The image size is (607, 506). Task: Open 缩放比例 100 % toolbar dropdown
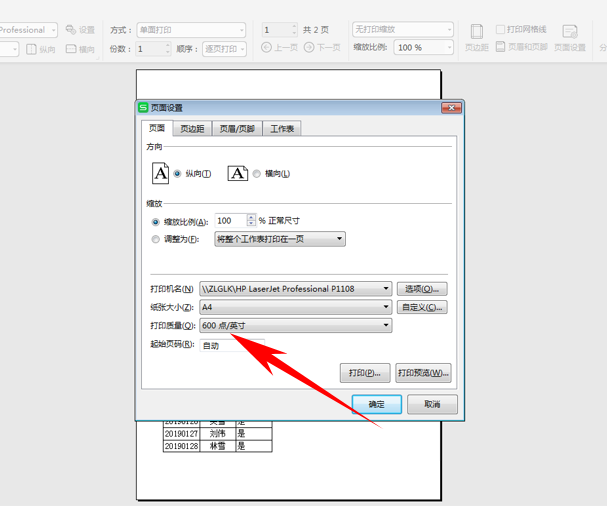pyautogui.click(x=424, y=48)
